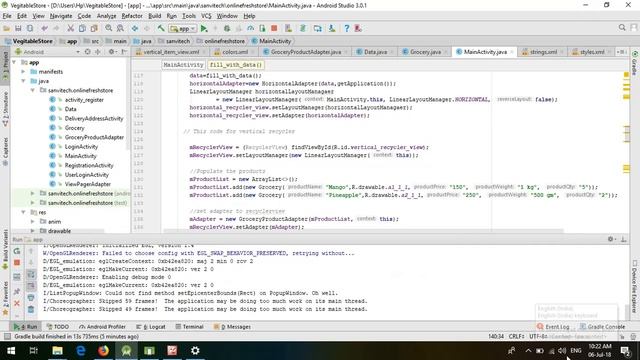The width and height of the screenshot is (640, 360).
Task: Open the File menu
Action: 7,16
